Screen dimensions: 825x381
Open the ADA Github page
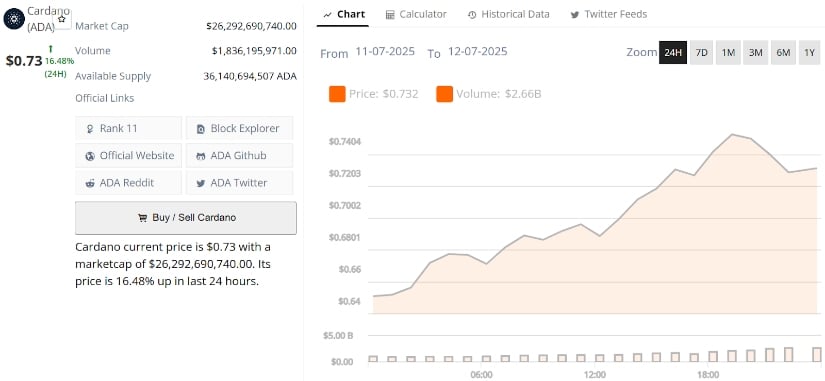pyautogui.click(x=239, y=156)
